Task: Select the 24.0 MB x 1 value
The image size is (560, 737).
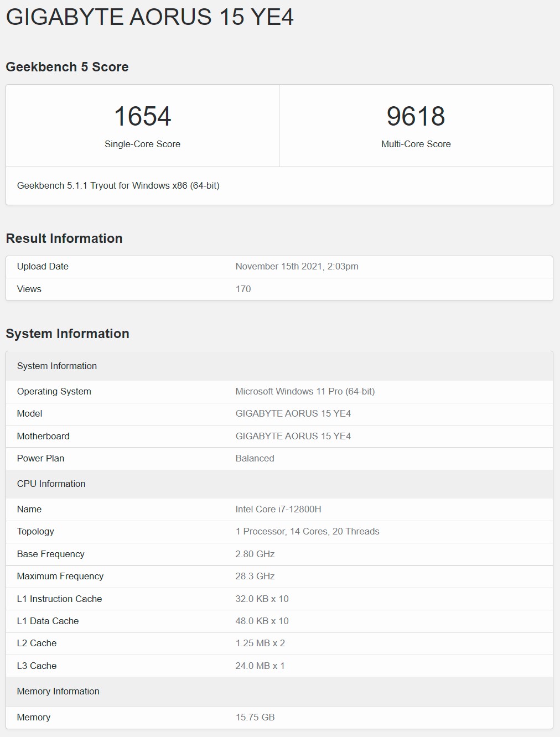Action: [260, 666]
